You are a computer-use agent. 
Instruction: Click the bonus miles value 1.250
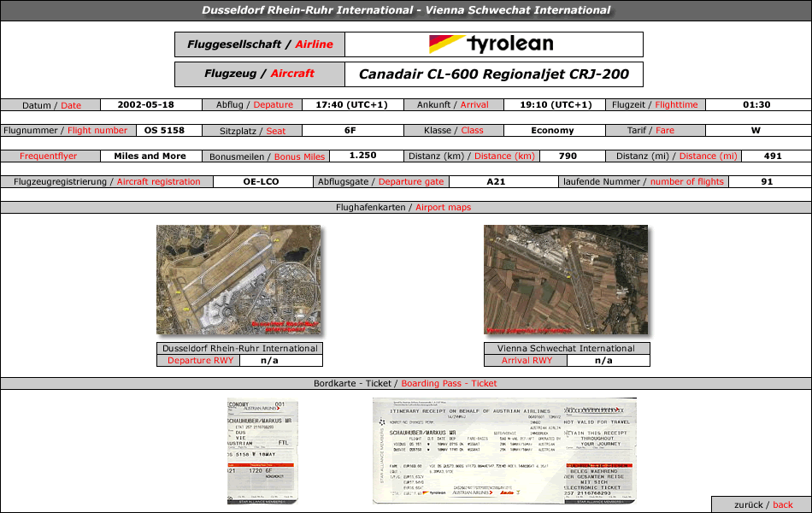pyautogui.click(x=363, y=156)
